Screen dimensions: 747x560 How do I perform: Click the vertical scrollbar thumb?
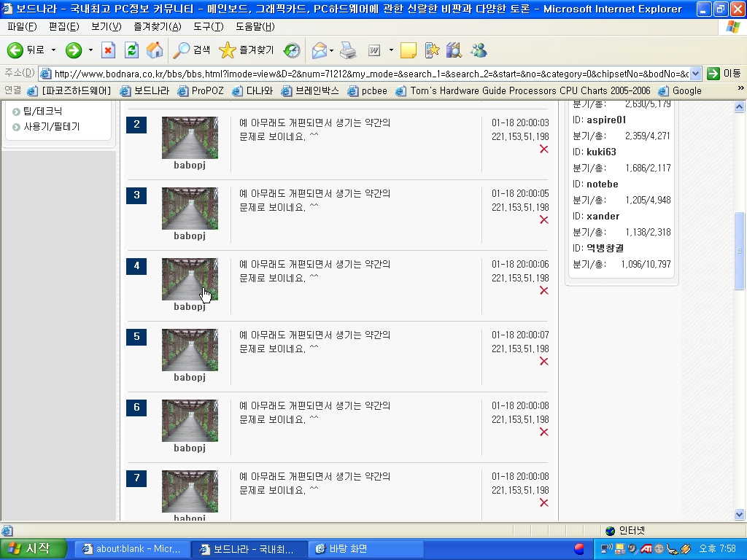pos(740,251)
